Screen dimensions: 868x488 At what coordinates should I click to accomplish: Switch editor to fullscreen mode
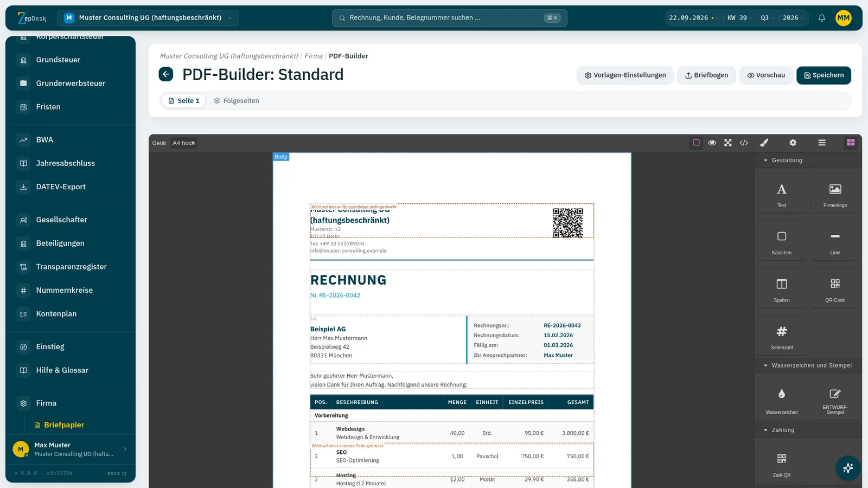pos(728,143)
